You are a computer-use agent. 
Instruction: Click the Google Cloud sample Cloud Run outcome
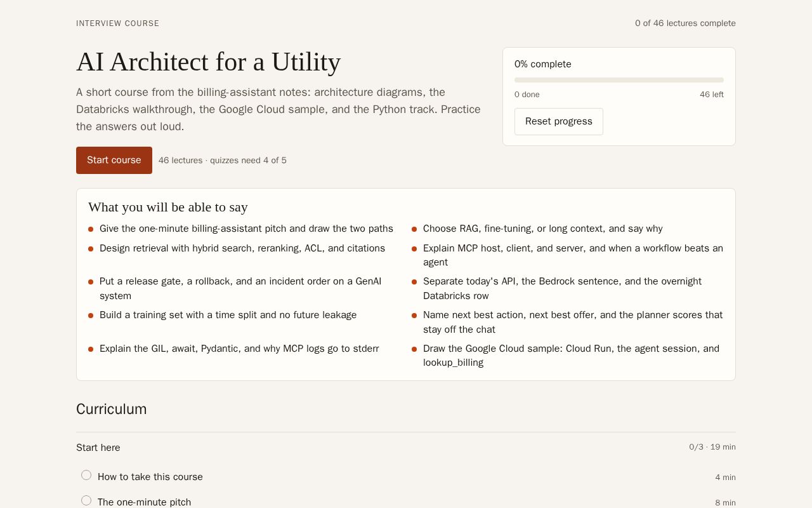(x=571, y=356)
